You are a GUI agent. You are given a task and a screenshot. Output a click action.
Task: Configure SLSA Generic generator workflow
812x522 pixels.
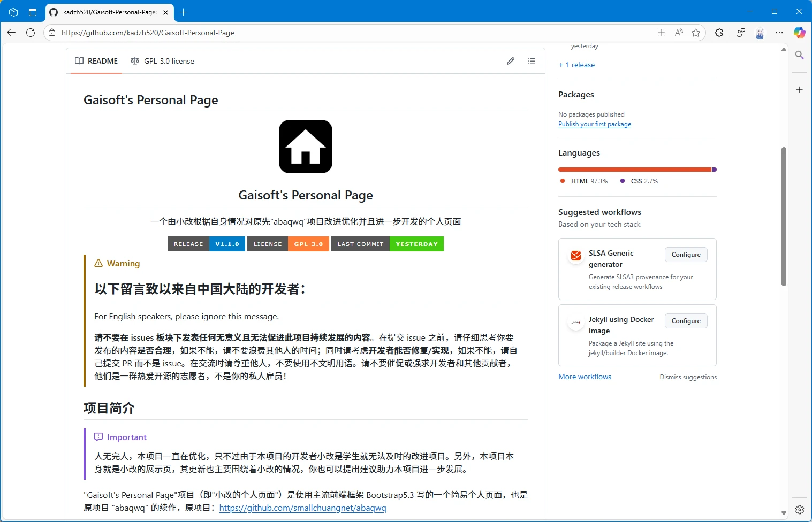click(686, 255)
